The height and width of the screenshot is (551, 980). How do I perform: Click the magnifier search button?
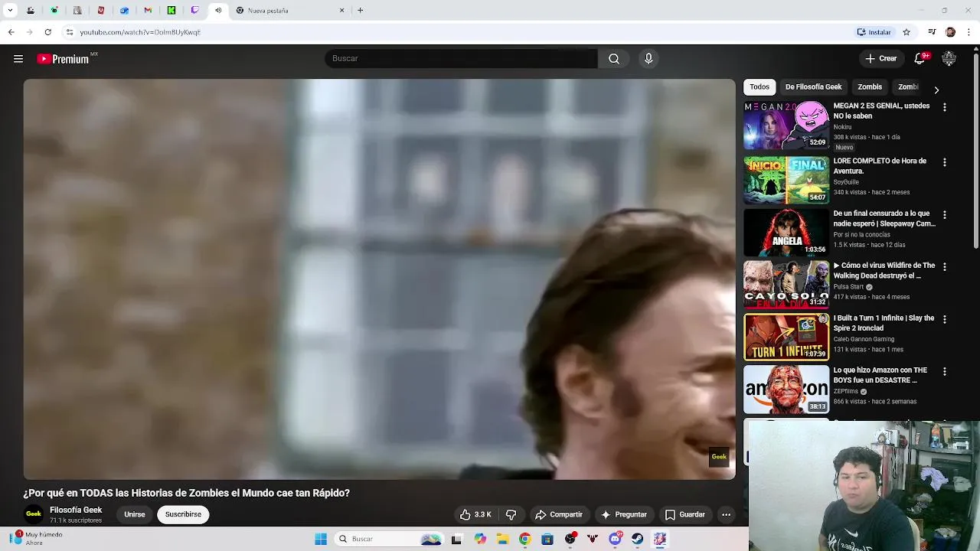point(614,59)
